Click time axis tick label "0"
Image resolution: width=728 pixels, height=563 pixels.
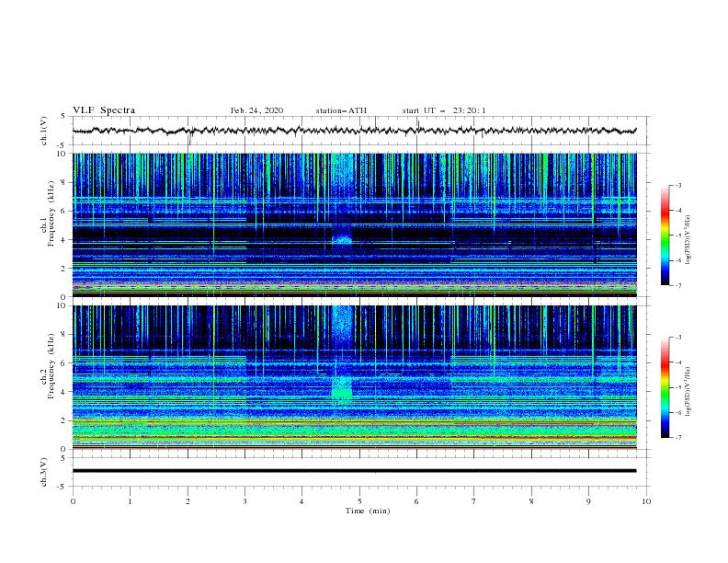(x=73, y=501)
